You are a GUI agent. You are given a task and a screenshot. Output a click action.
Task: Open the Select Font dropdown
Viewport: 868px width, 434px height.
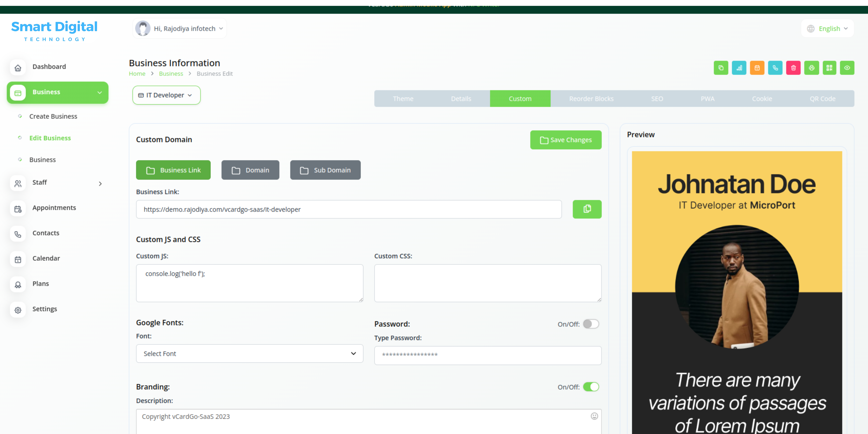[x=249, y=354]
